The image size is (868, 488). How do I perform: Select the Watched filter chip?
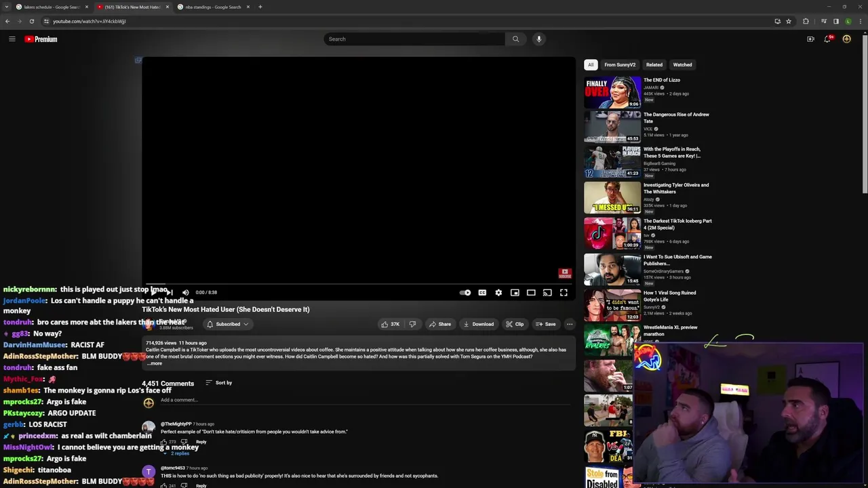[x=682, y=65]
